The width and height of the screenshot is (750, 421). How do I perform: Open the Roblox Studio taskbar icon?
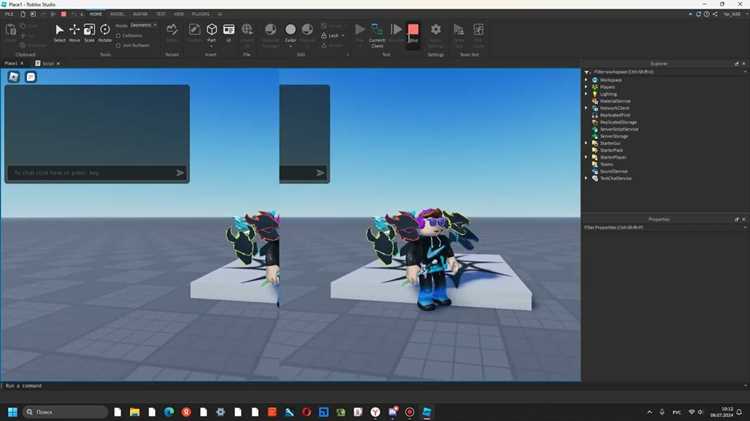pos(427,412)
